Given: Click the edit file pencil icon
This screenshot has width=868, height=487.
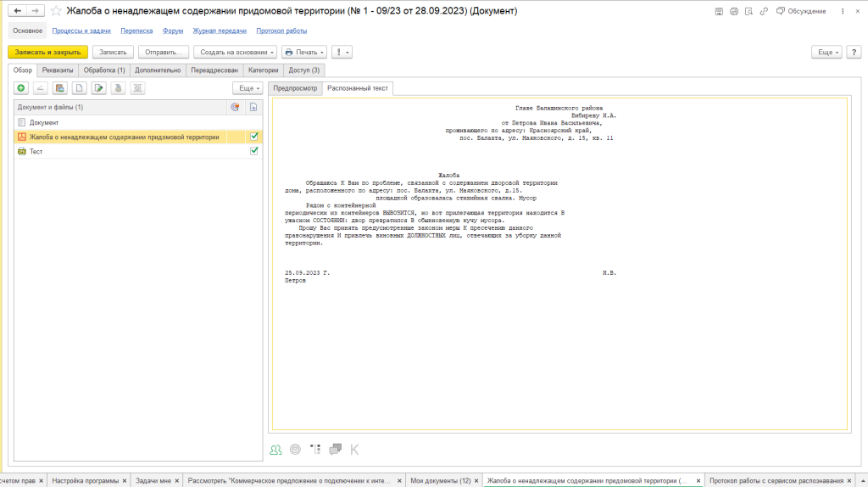Looking at the screenshot, I should 99,87.
